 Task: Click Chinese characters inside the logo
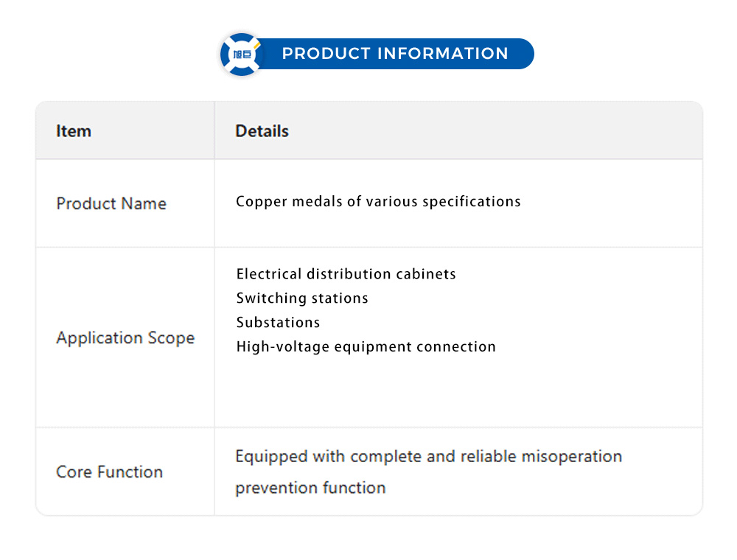(241, 55)
